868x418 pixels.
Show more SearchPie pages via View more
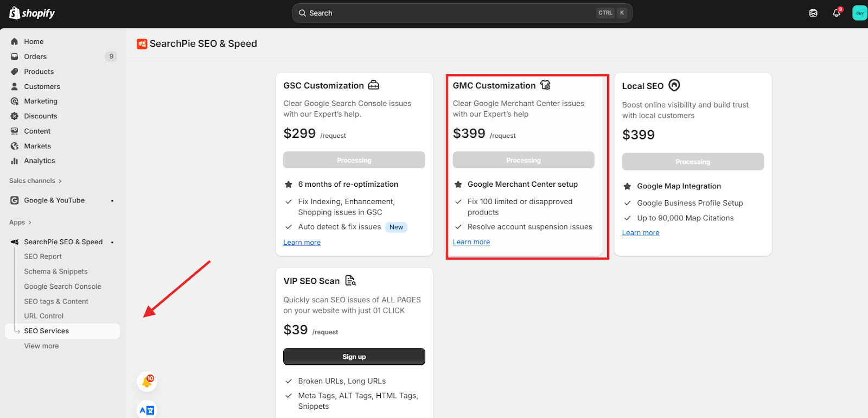(41, 346)
